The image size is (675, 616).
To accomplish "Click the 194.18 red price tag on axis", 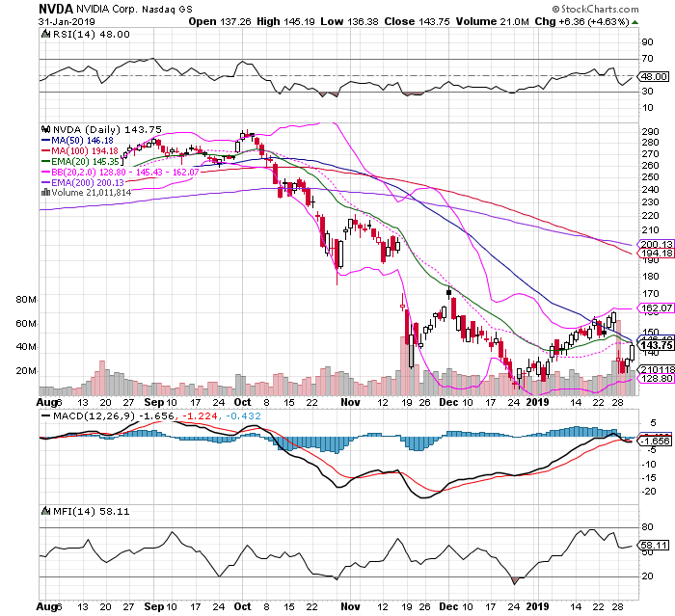I will pos(655,254).
